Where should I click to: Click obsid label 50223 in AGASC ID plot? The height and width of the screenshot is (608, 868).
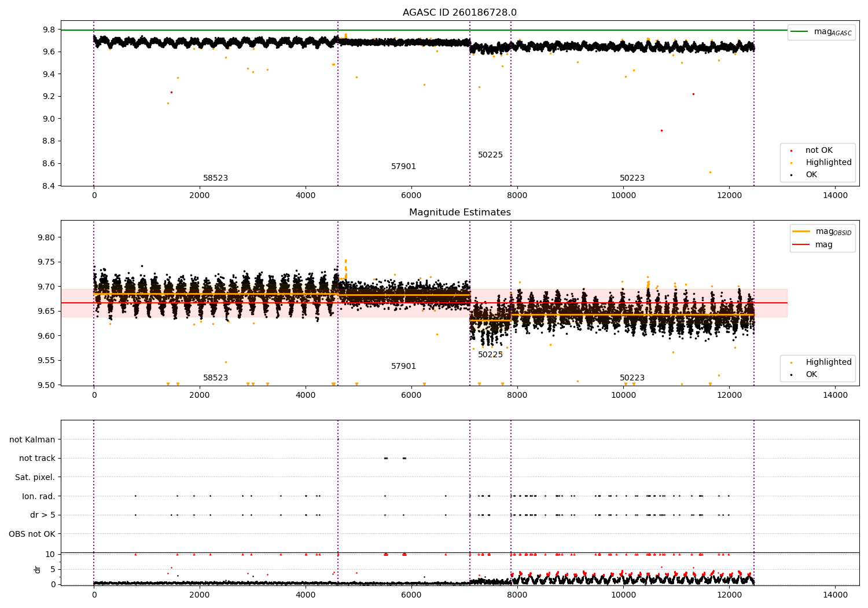[632, 178]
